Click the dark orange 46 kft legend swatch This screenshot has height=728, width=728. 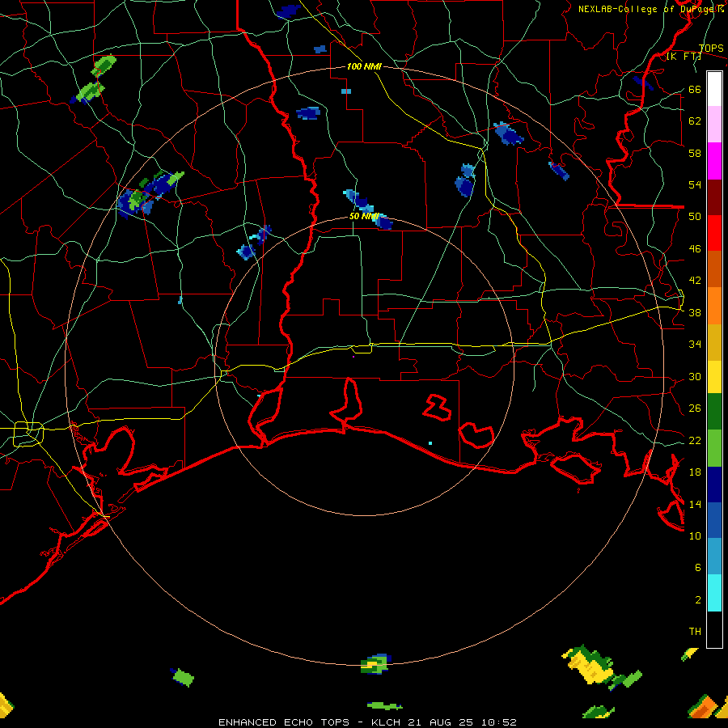714,269
